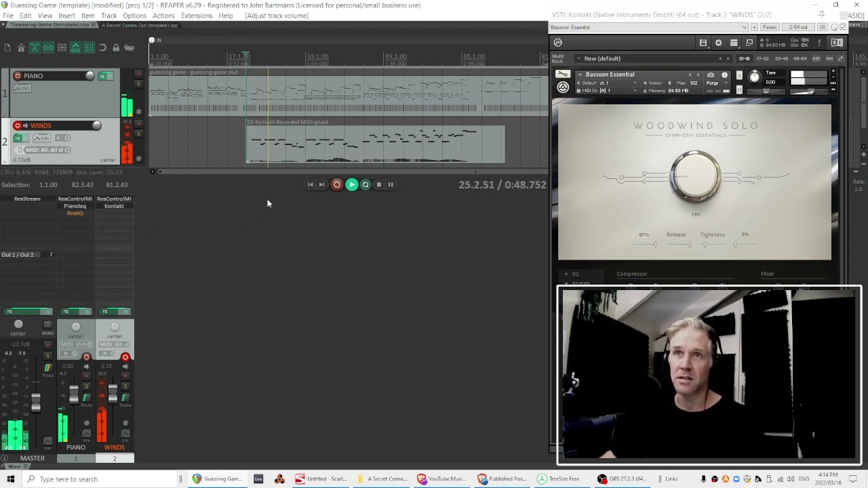Click the Windows Start button
The height and width of the screenshot is (488, 868).
click(10, 479)
